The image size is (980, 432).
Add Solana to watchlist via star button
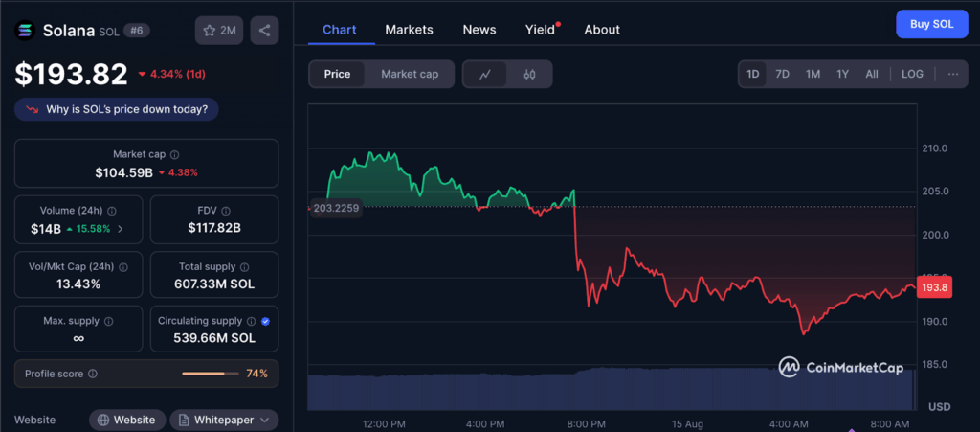(219, 31)
